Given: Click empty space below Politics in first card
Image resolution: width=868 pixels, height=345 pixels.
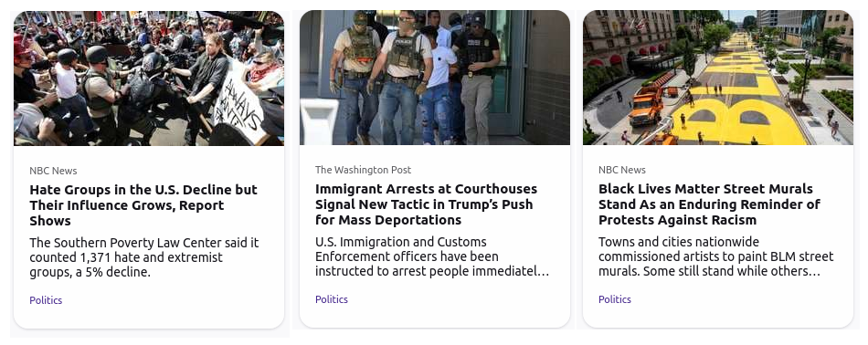Looking at the screenshot, I should 149,317.
